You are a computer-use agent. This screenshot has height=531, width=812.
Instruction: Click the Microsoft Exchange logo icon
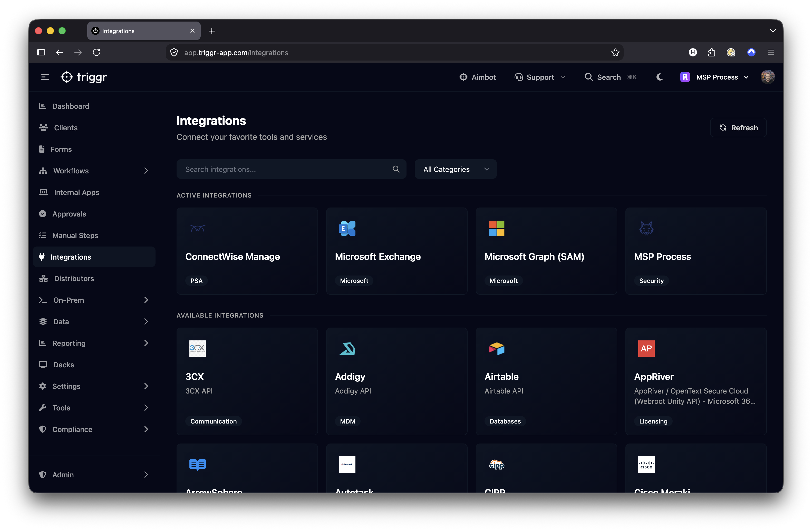tap(347, 229)
